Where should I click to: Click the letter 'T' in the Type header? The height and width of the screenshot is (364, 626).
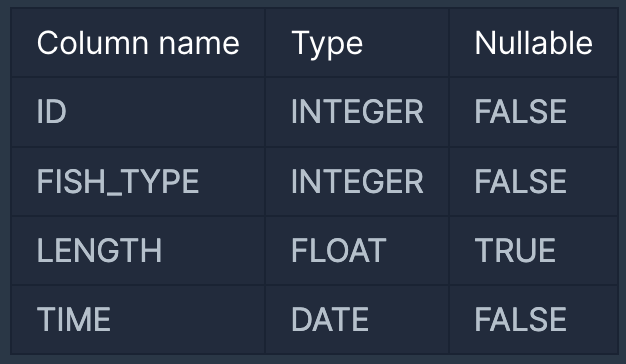(x=301, y=43)
